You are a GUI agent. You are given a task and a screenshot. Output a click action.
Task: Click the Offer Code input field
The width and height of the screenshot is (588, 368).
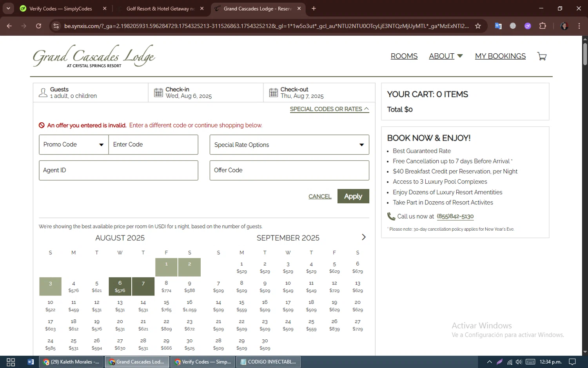click(289, 170)
